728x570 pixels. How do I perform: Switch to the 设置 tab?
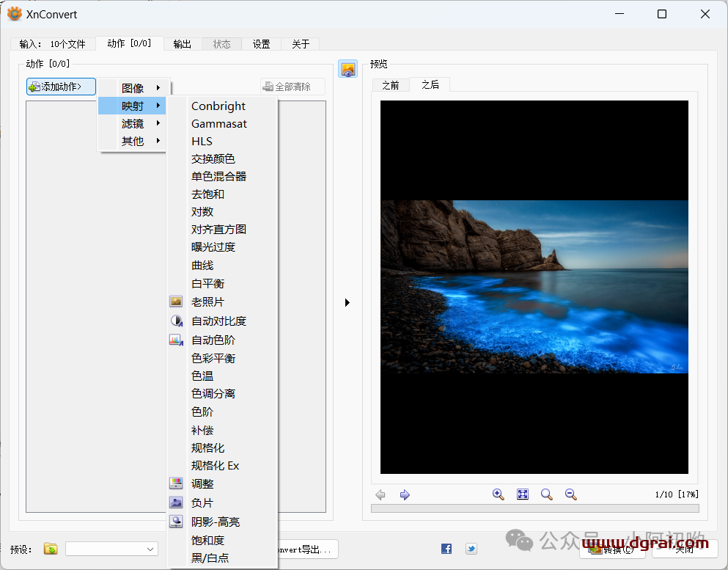click(262, 44)
